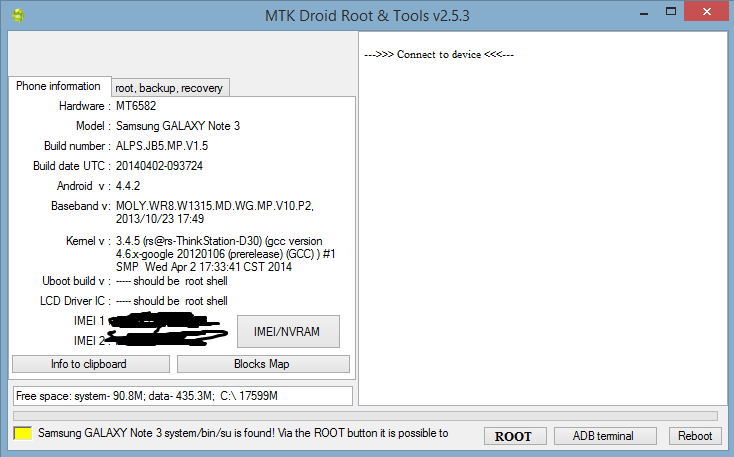The image size is (734, 457).
Task: Click the Free space info field
Action: [x=181, y=396]
